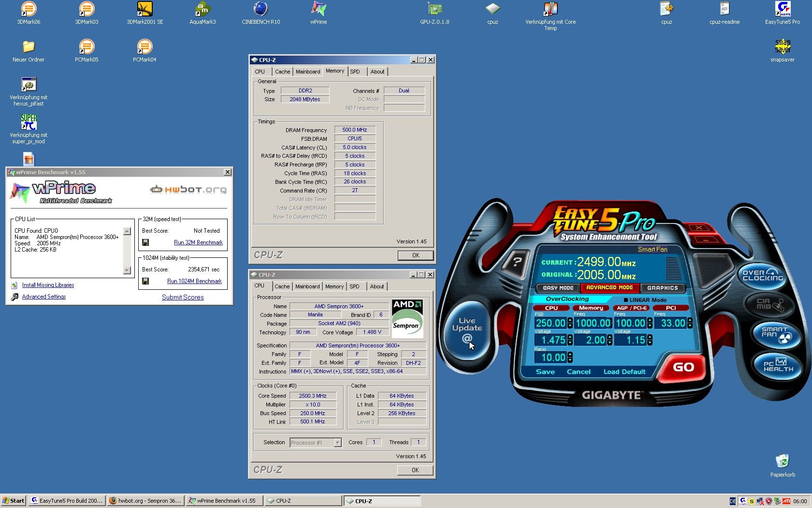Image resolution: width=812 pixels, height=508 pixels.
Task: Open the super_pi_mod shortcut icon
Action: tap(29, 122)
